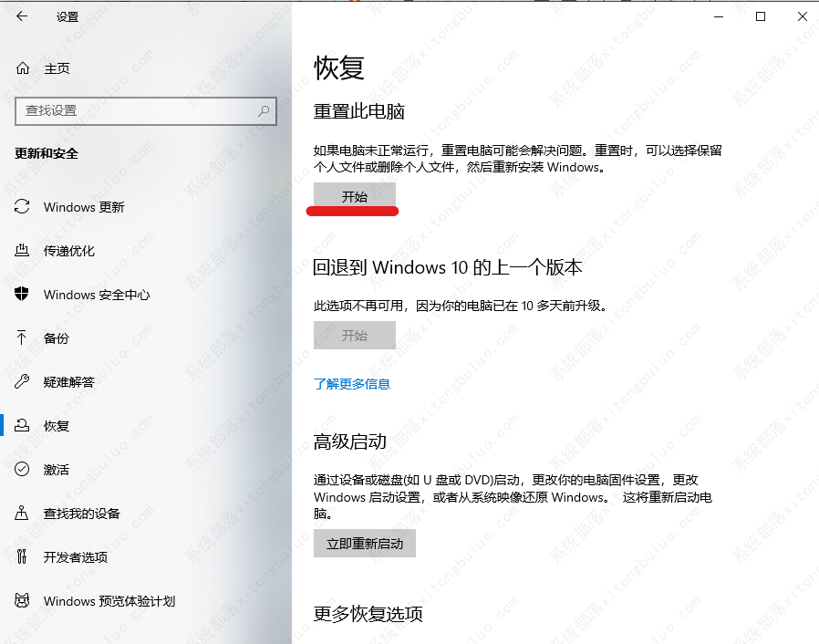Open the 了解更多信息 link

tap(352, 384)
